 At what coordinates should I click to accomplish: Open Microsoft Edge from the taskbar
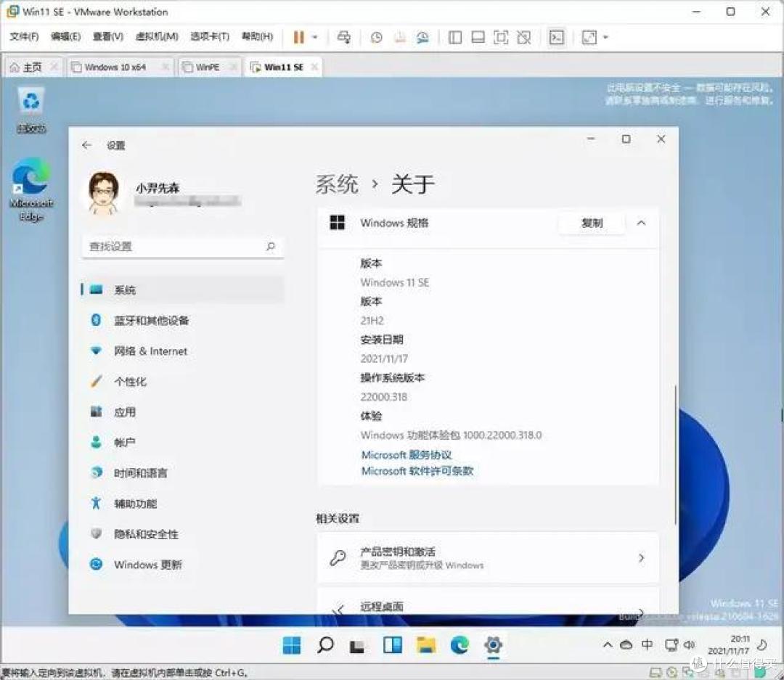(460, 645)
